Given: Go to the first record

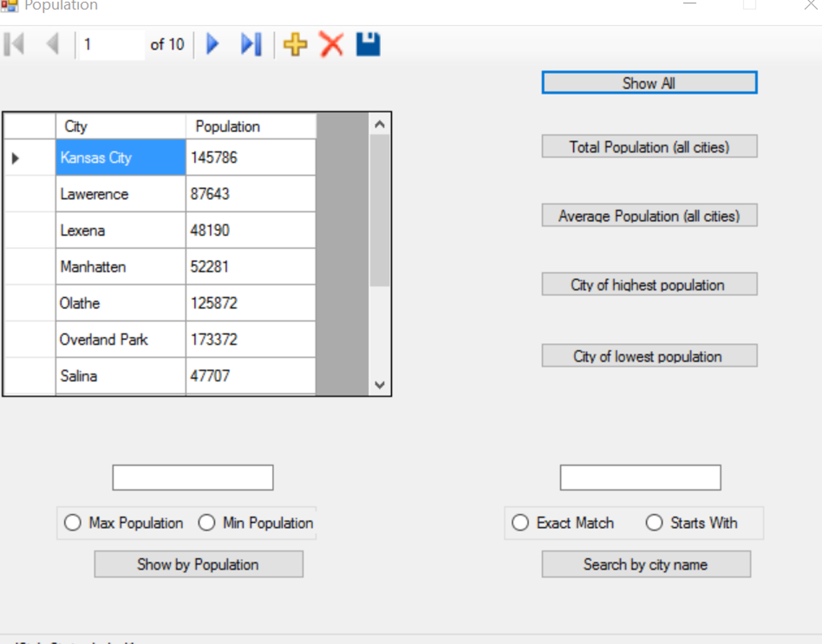Looking at the screenshot, I should pos(14,44).
